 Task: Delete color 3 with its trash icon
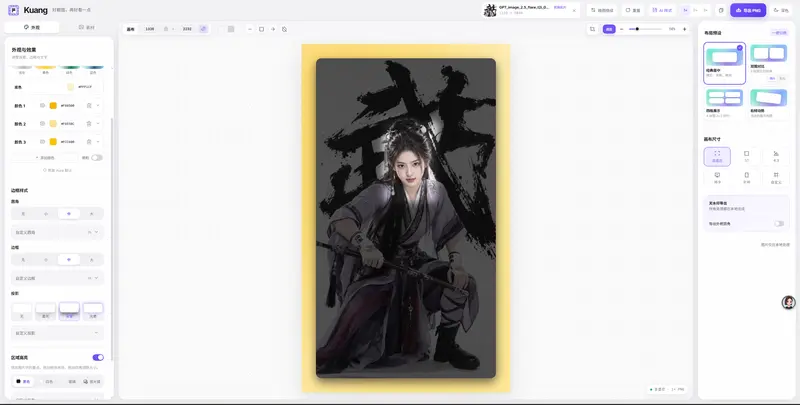(x=89, y=142)
